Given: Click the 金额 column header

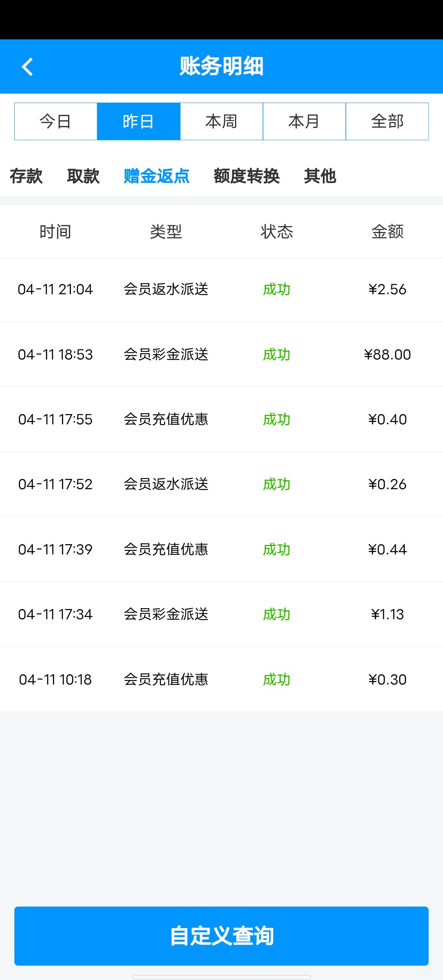Looking at the screenshot, I should (x=387, y=232).
